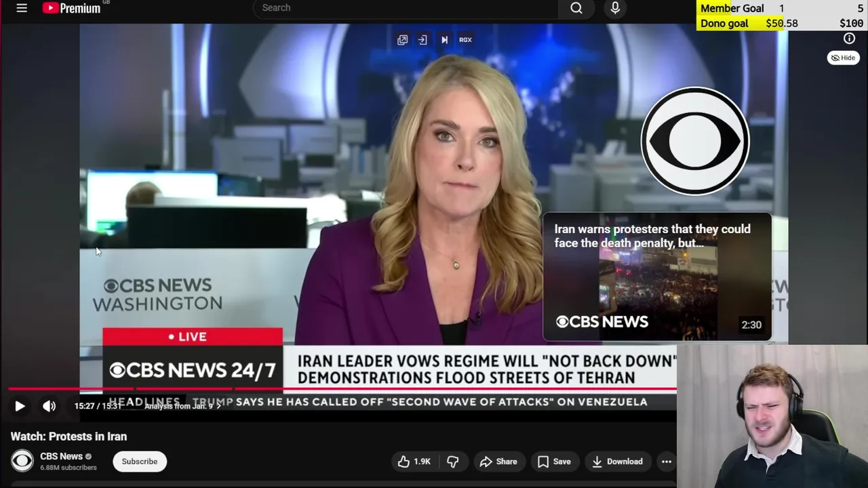Click the video title 'Watch: Protests in Iran'
The image size is (868, 488).
tap(68, 436)
